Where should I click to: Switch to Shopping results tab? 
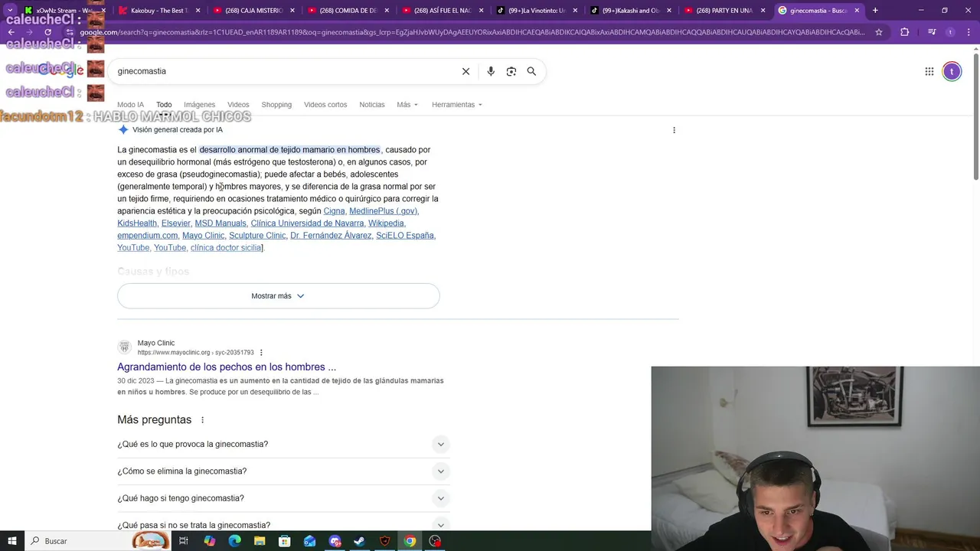coord(276,105)
